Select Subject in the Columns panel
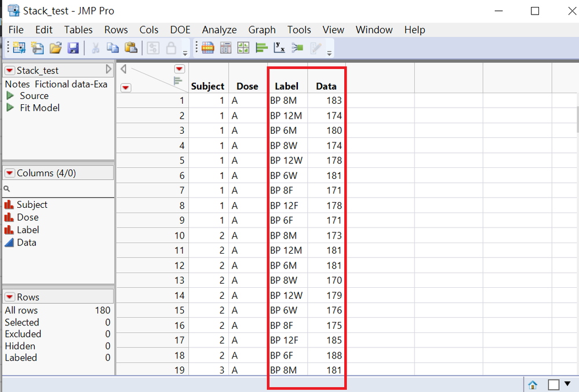The width and height of the screenshot is (579, 392). coord(32,204)
